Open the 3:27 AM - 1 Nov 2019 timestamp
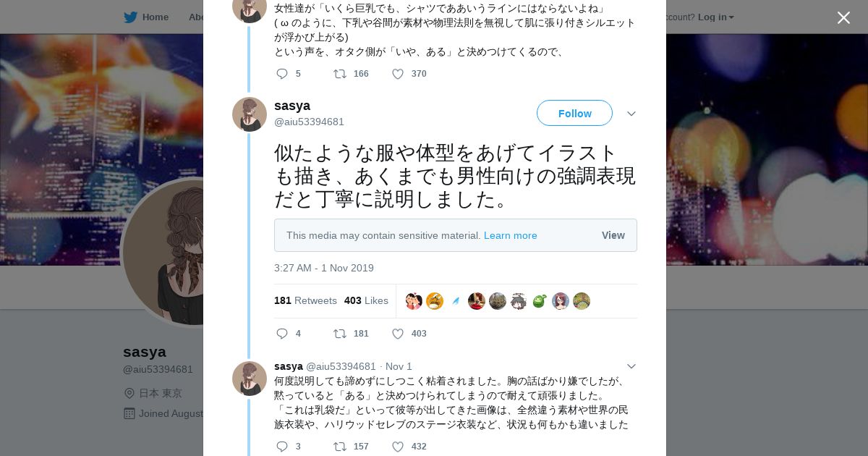 tap(323, 268)
